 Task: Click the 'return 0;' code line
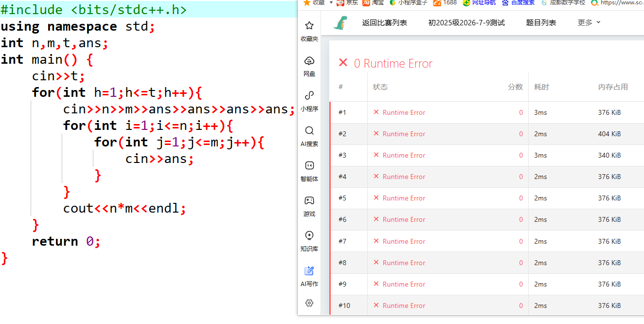tap(66, 241)
